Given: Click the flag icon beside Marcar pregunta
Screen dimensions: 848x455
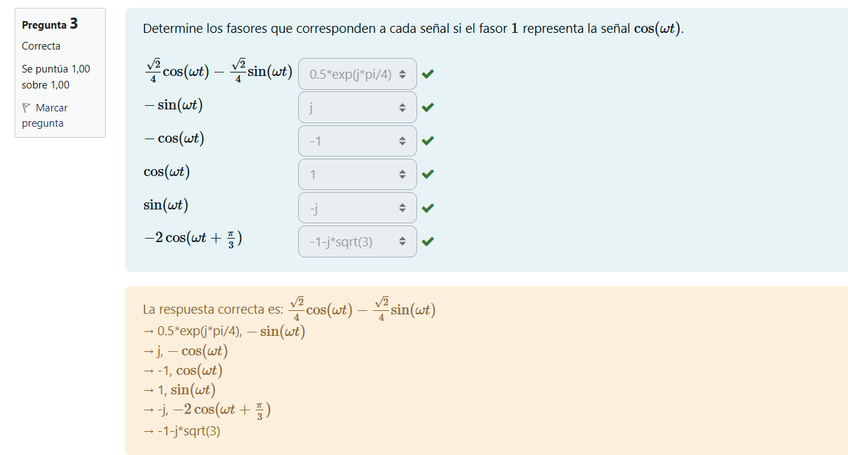Looking at the screenshot, I should (27, 108).
